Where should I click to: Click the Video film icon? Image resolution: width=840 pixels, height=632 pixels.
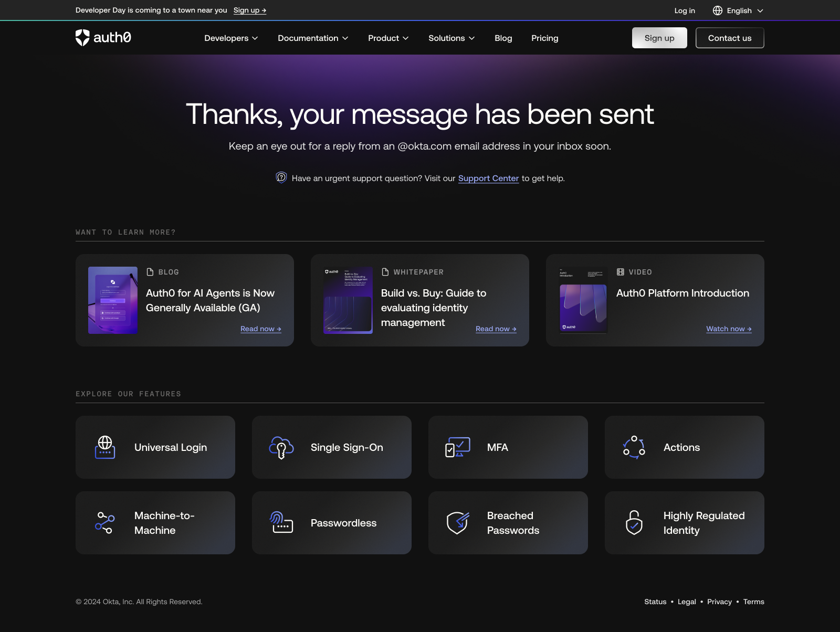click(621, 272)
